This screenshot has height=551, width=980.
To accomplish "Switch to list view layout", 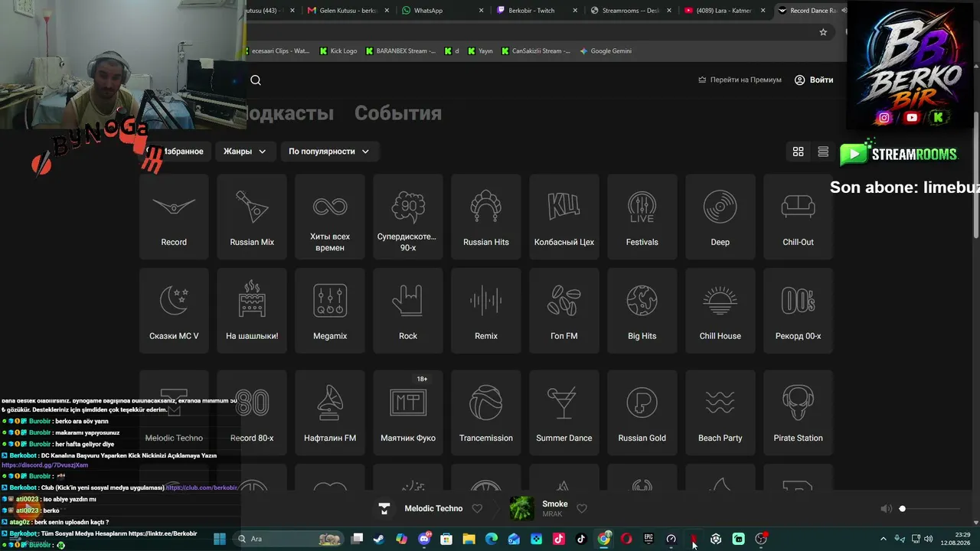I will tap(823, 152).
